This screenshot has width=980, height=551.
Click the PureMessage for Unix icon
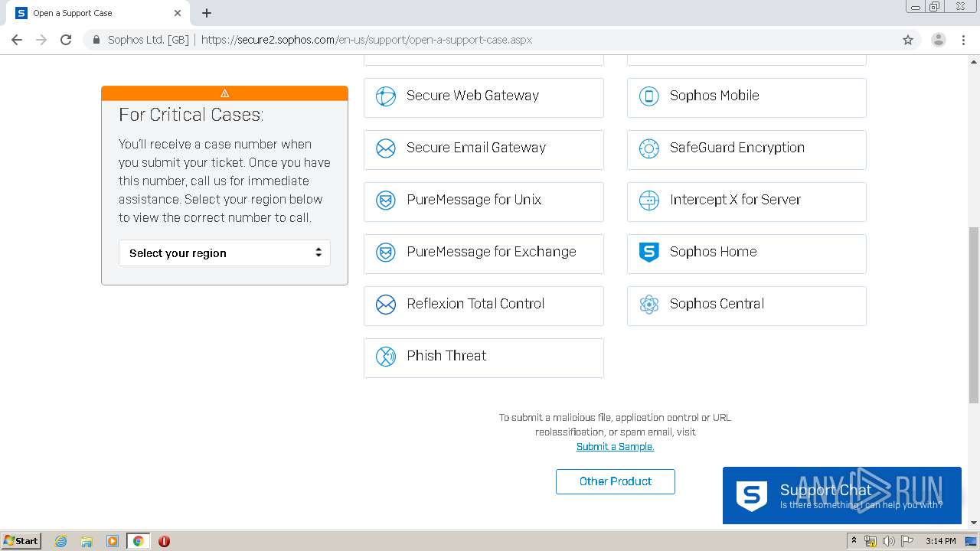(x=386, y=201)
